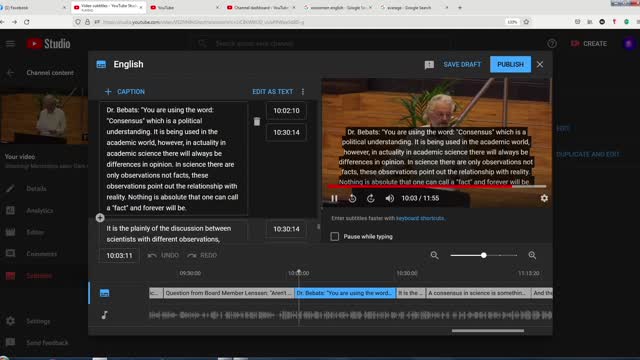640x360 pixels.
Task: Click the audio waveform track
Action: click(x=351, y=315)
